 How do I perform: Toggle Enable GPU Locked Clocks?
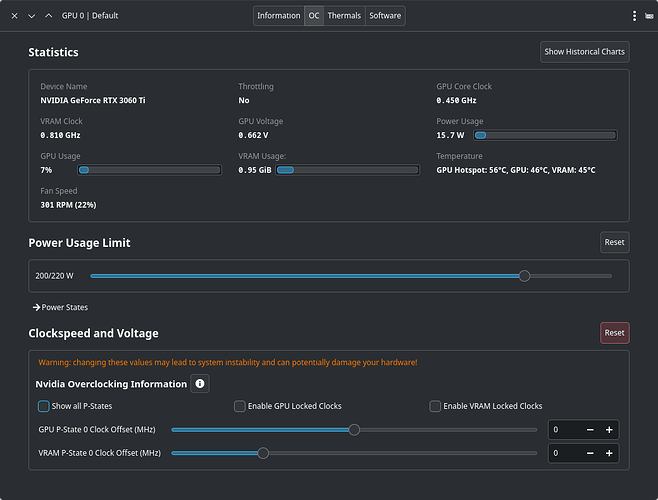(240, 406)
